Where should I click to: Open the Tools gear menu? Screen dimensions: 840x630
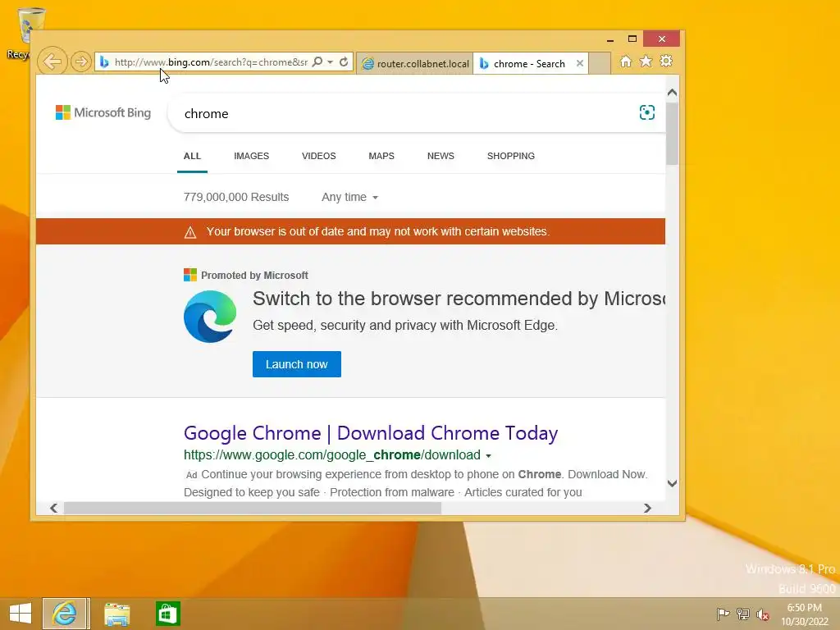coord(666,61)
